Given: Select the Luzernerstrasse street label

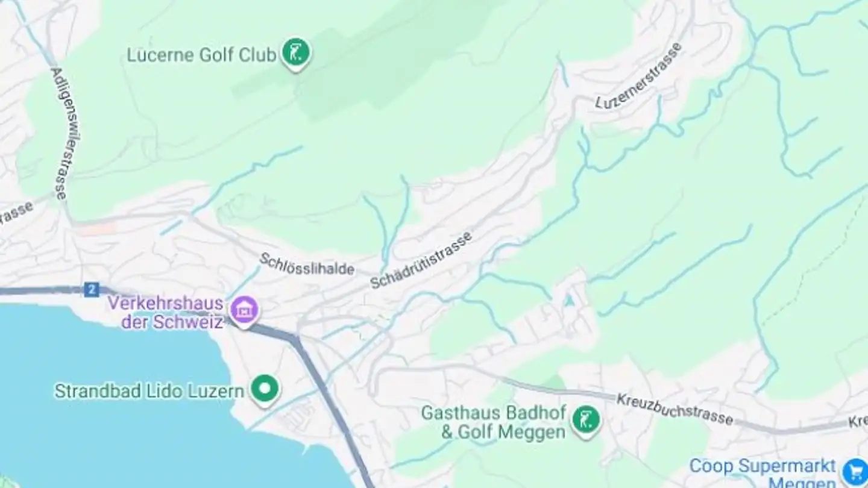Looking at the screenshot, I should (639, 76).
